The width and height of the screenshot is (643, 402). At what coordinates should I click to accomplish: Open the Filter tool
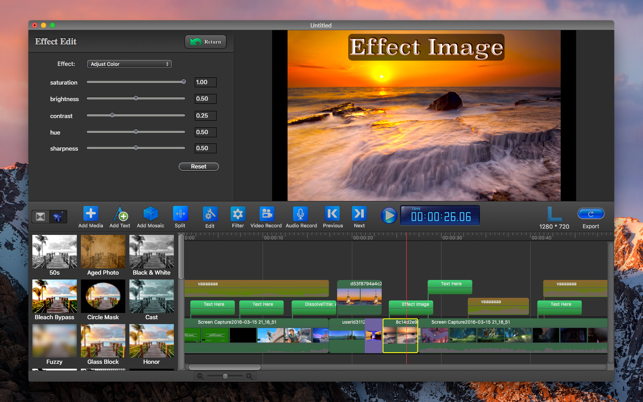[x=238, y=214]
